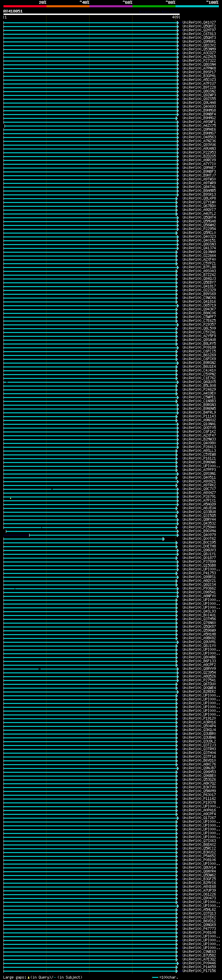Select the query title AV418051
This screenshot has width=222, height=980.
click(13, 11)
